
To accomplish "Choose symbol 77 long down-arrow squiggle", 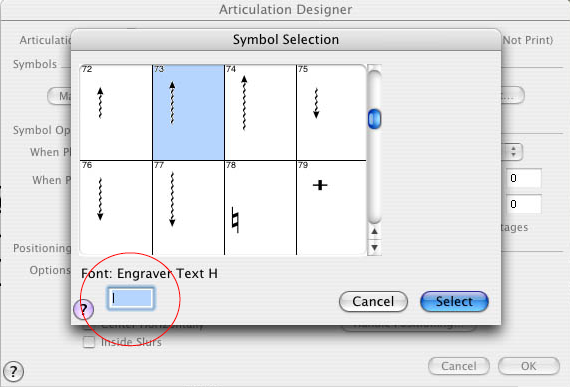I will pos(188,208).
